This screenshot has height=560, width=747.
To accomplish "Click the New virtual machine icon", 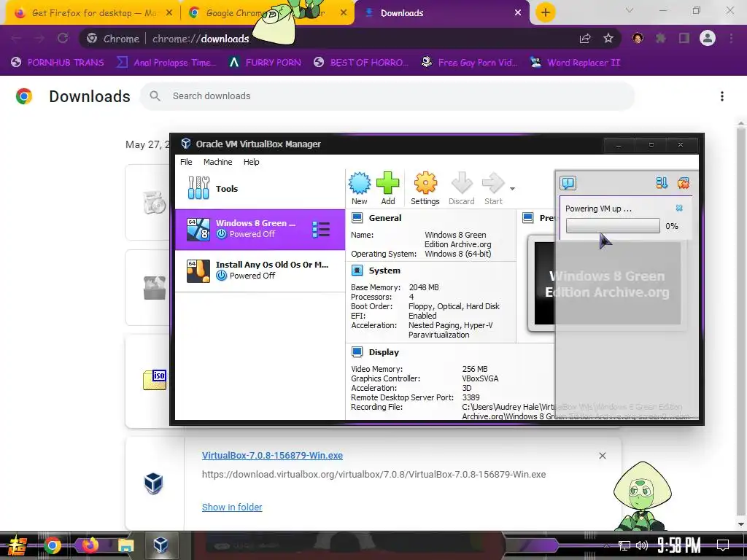I will 359,184.
